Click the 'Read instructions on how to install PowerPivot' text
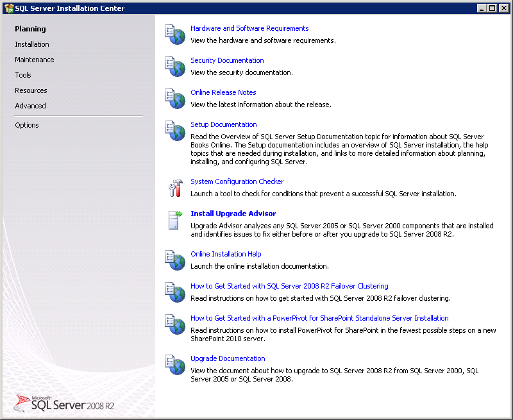The width and height of the screenshot is (513, 420). 343,334
